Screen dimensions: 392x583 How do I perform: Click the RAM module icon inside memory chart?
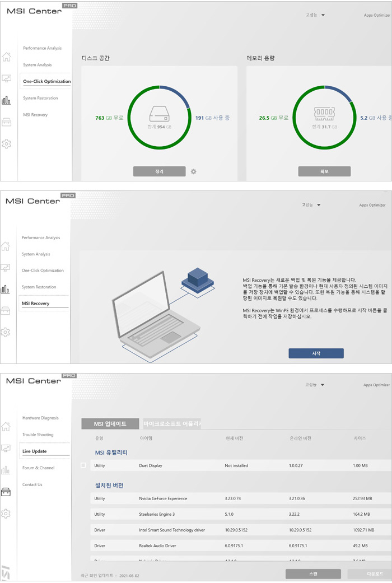click(324, 113)
